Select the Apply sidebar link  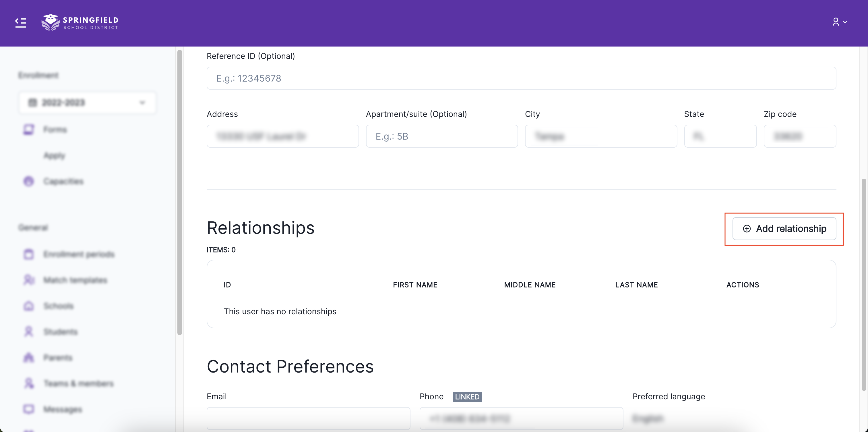pyautogui.click(x=54, y=155)
